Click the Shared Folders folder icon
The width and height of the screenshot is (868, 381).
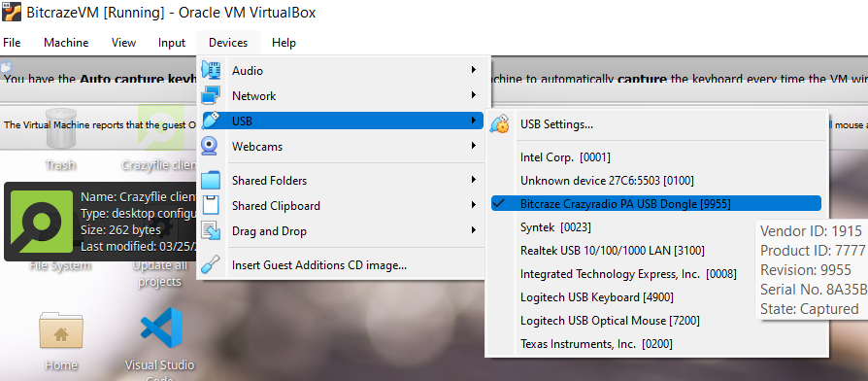[x=211, y=180]
